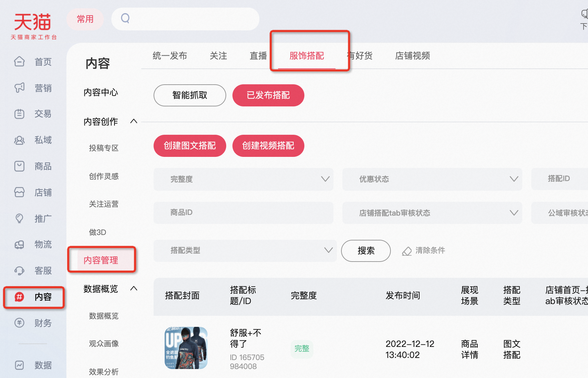The width and height of the screenshot is (588, 378).
Task: Click the 搜索 button
Action: (366, 251)
